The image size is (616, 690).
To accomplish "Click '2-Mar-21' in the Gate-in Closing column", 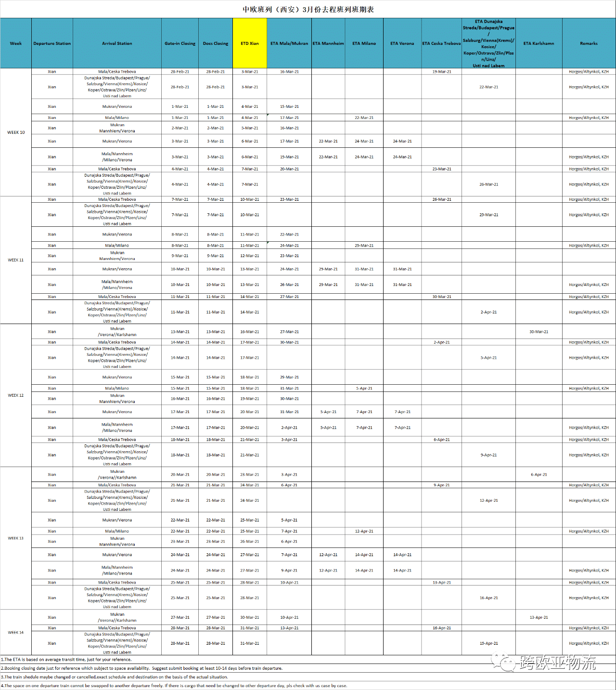I will [x=180, y=128].
